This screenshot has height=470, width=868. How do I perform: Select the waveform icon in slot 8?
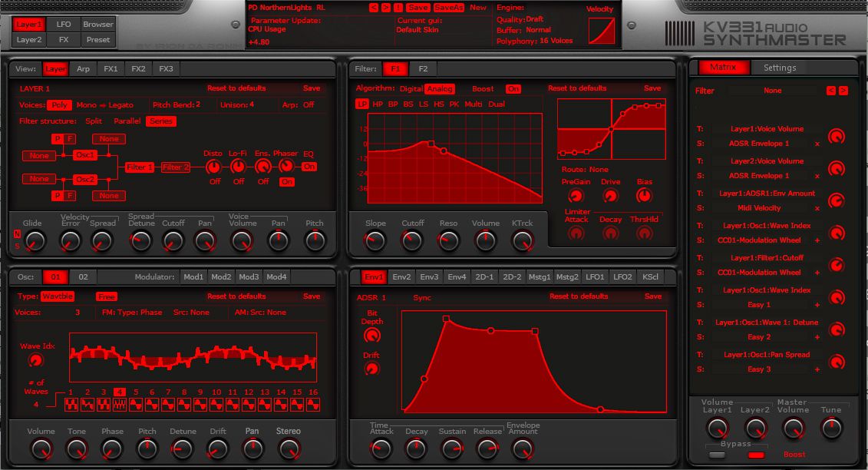(x=184, y=405)
